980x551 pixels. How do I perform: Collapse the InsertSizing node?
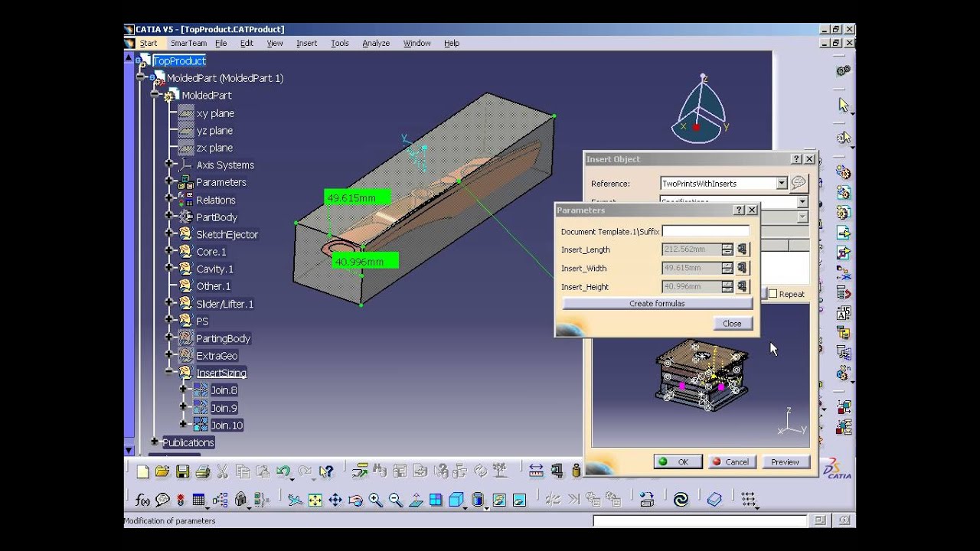tap(169, 373)
